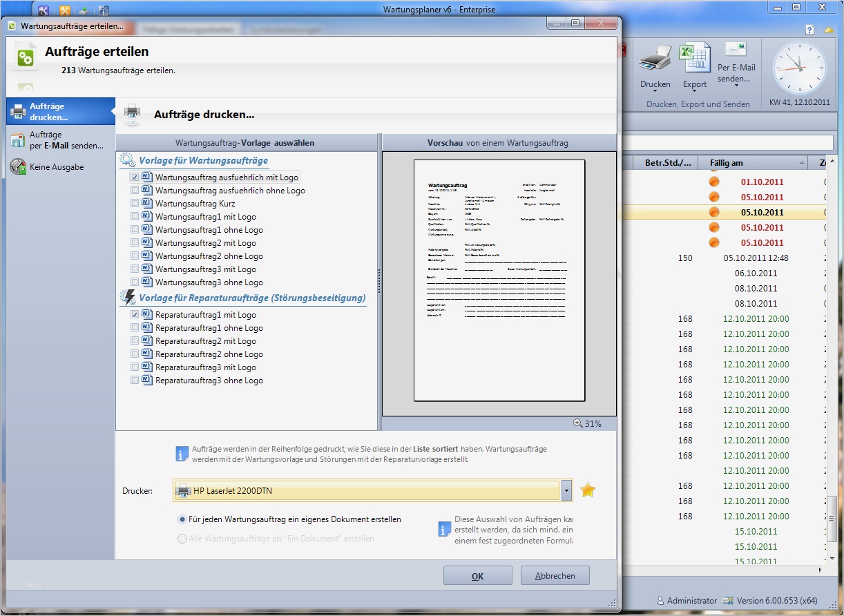The width and height of the screenshot is (844, 616).
Task: Tick the Wartungsauftrag2 mit Logo checkbox
Action: pos(135,242)
